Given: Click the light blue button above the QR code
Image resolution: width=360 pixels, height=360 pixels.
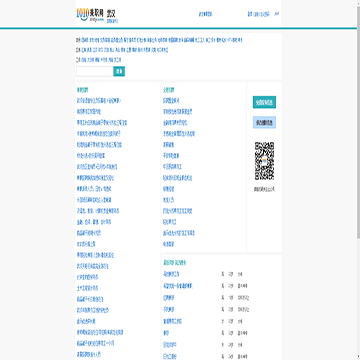Looking at the screenshot, I should (264, 123).
